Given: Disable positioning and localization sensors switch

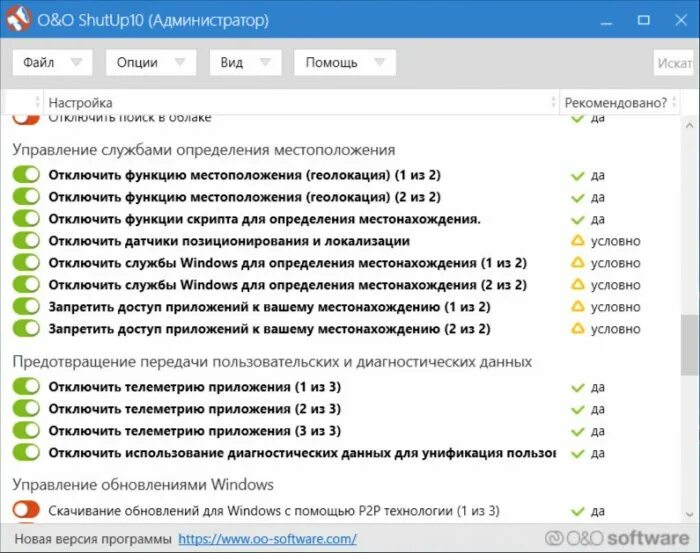Looking at the screenshot, I should [x=26, y=241].
